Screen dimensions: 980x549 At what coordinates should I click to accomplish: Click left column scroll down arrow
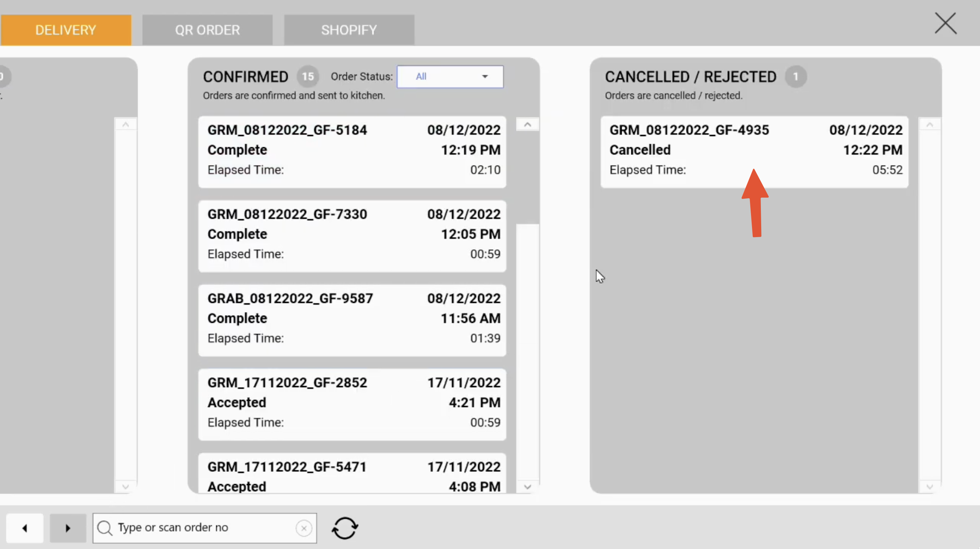coord(126,487)
